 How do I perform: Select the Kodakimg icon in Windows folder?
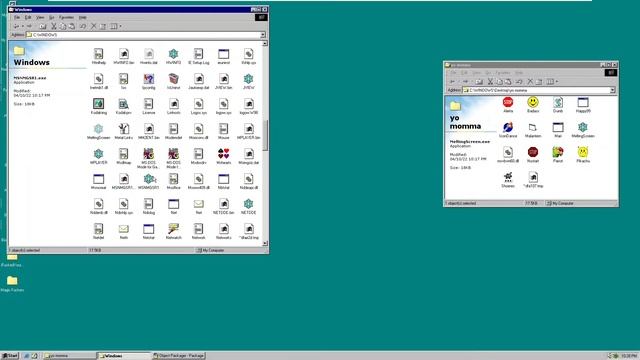point(98,104)
